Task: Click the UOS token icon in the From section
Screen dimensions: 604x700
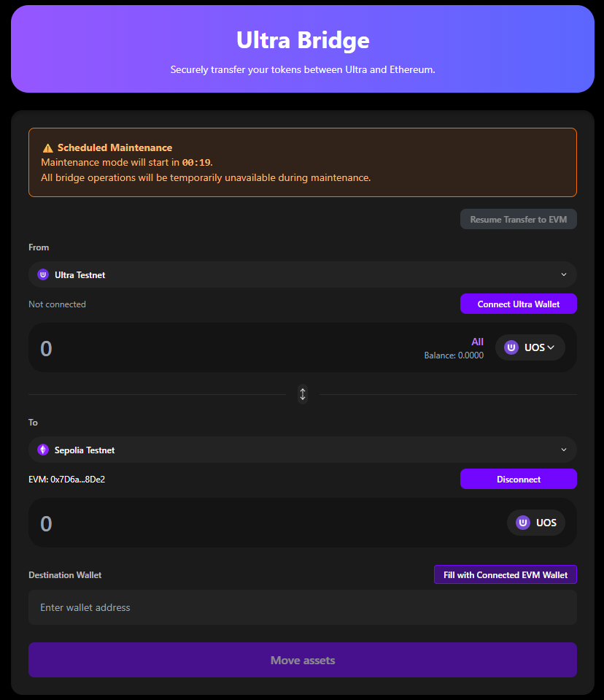Action: pyautogui.click(x=511, y=347)
